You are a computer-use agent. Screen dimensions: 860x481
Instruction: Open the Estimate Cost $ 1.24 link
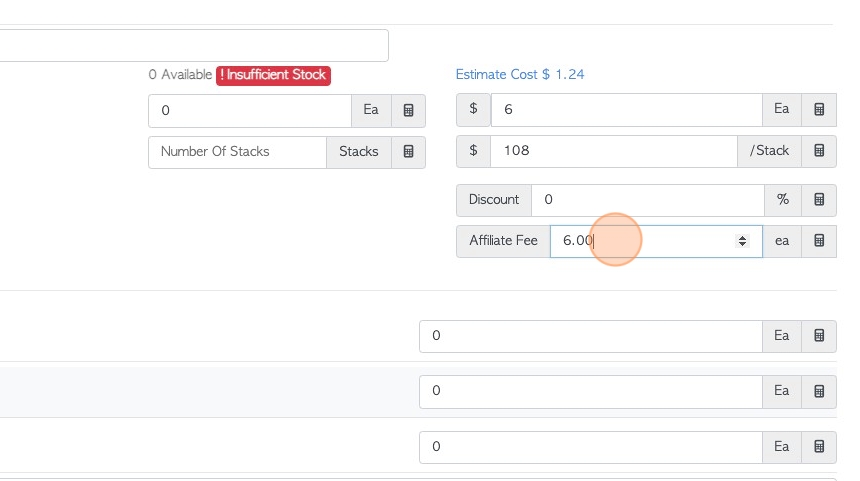point(519,75)
